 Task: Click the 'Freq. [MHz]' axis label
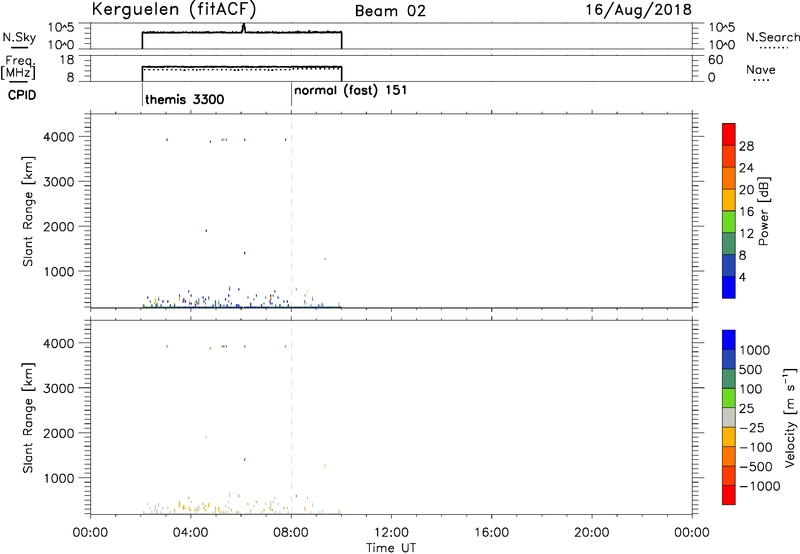pos(18,67)
